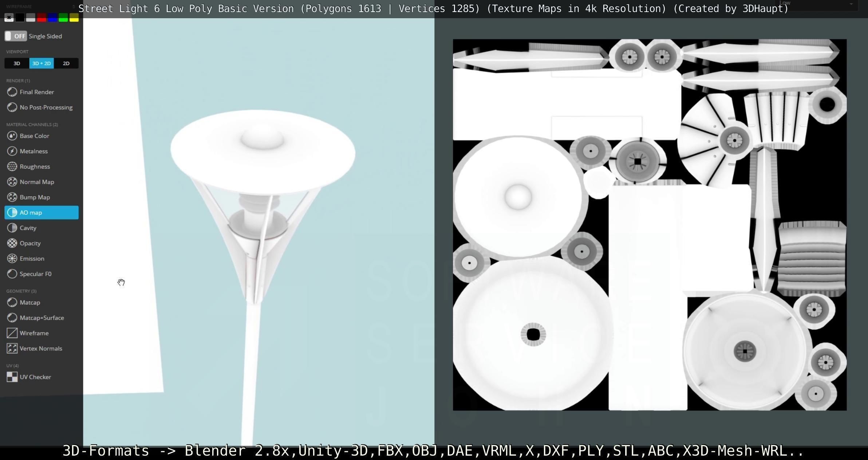Viewport: 868px width, 460px height.
Task: Display the Cavity channel
Action: (42, 228)
